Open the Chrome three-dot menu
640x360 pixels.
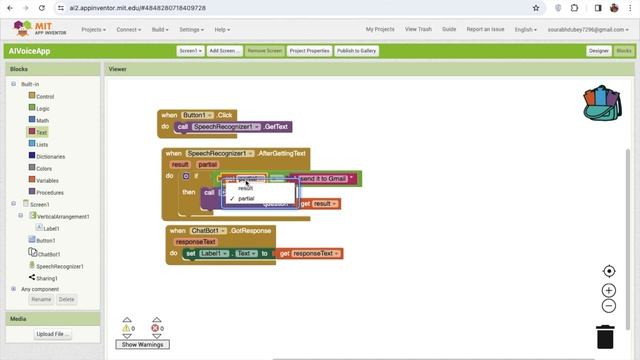[630, 8]
